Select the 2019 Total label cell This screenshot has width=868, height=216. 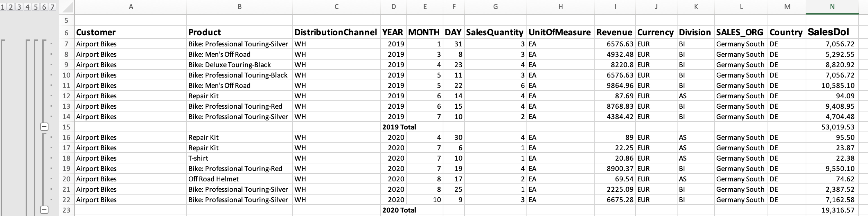399,127
